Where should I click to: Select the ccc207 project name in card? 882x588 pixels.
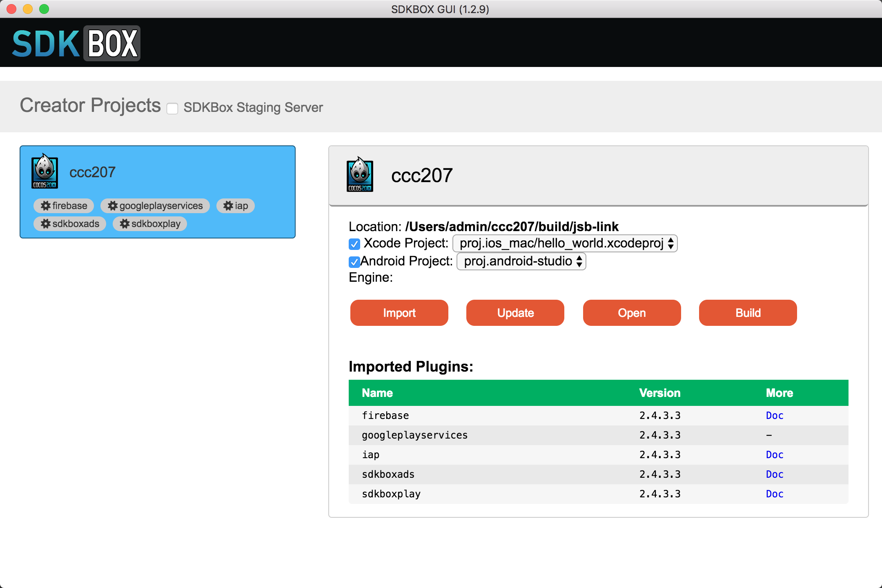92,172
